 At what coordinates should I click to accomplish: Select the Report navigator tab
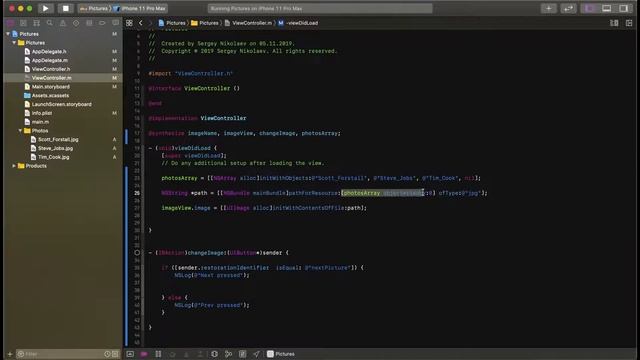(x=116, y=23)
